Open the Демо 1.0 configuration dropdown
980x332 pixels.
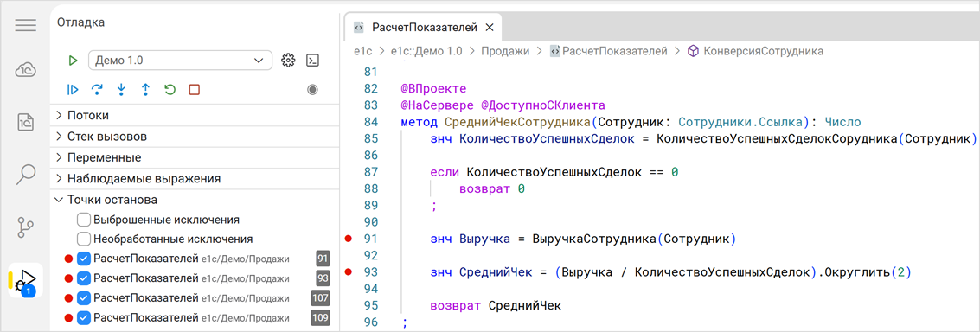[x=180, y=60]
